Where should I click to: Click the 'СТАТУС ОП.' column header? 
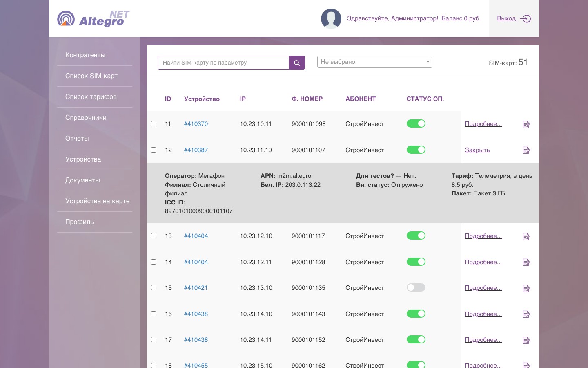click(425, 99)
